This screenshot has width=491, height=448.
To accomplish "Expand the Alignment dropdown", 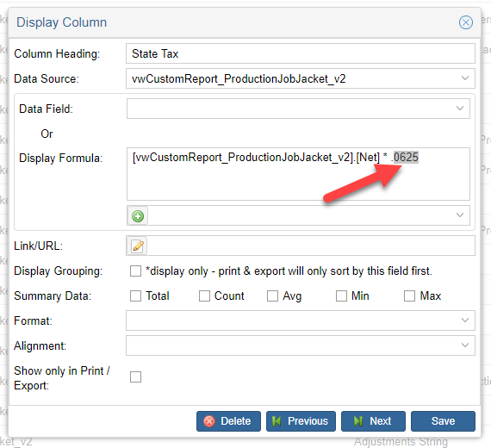I will pos(301,345).
